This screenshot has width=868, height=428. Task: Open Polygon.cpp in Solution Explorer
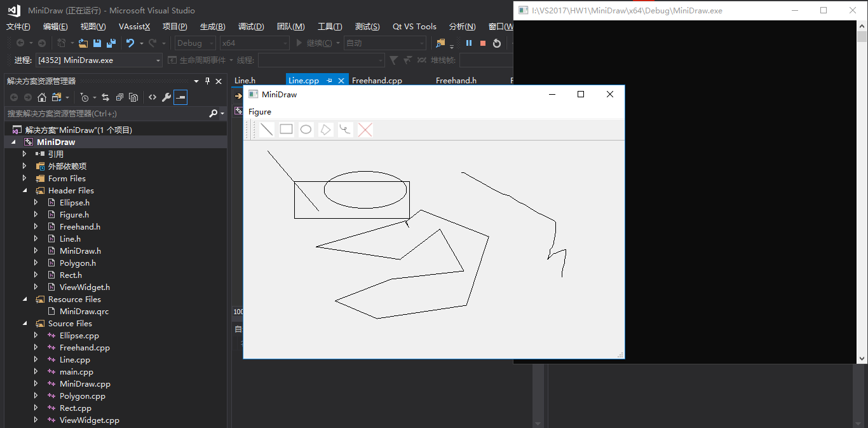83,396
